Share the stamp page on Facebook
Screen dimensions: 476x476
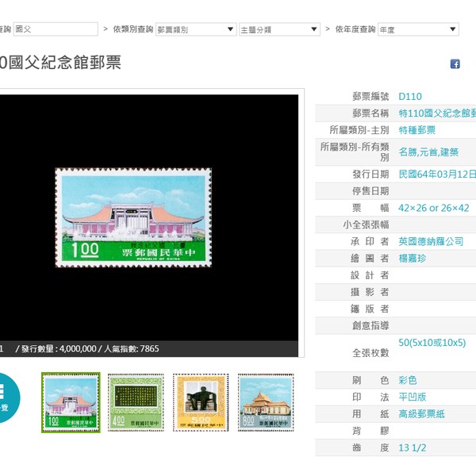(x=455, y=64)
